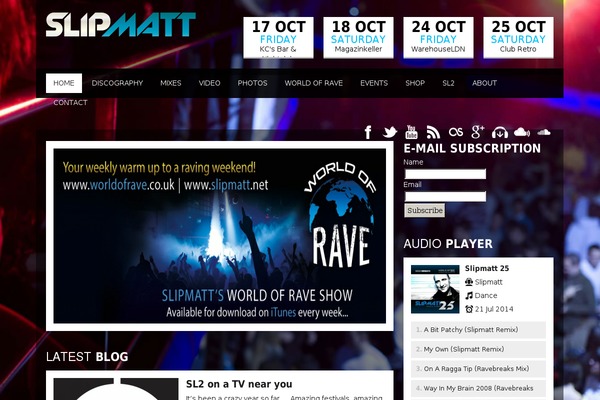Play 'On A Ragga Tip (Ravebreaks Mix)'
Viewport: 600px width, 400px height.
tap(478, 369)
